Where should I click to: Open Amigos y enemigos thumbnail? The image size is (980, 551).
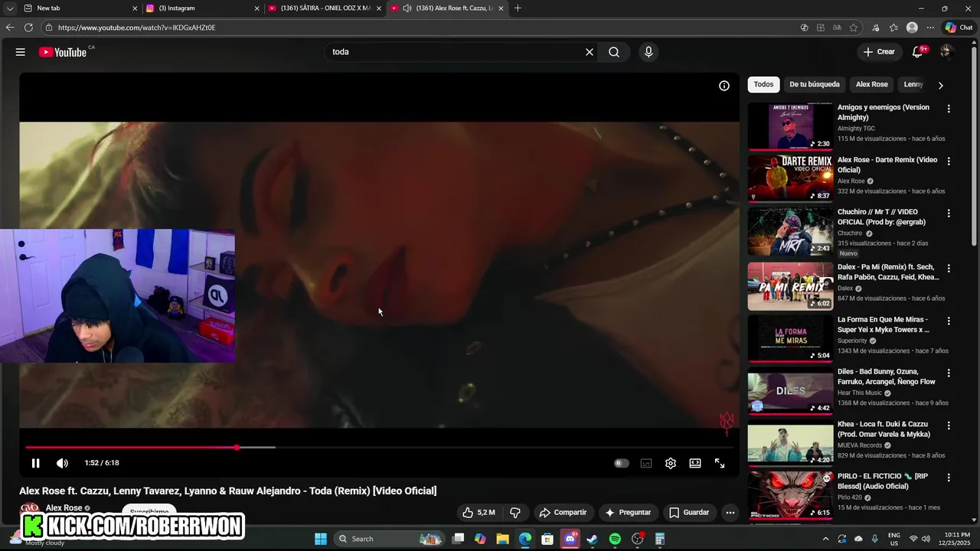click(x=790, y=126)
